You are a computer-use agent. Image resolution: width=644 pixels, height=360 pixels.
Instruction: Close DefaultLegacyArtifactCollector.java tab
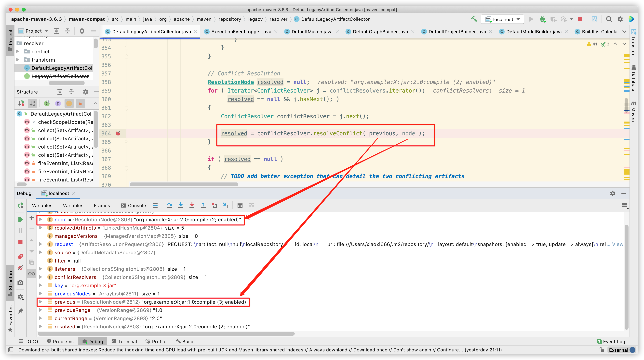pos(196,31)
